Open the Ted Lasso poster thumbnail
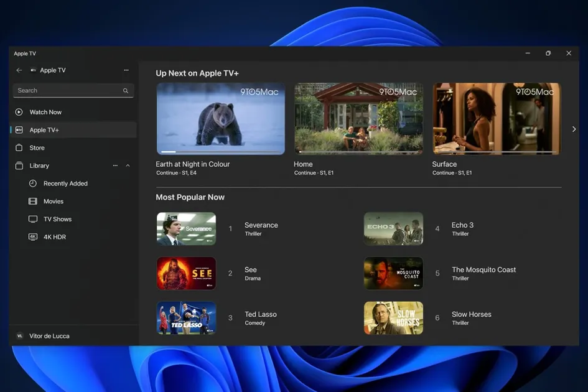This screenshot has width=588, height=392. 187,318
